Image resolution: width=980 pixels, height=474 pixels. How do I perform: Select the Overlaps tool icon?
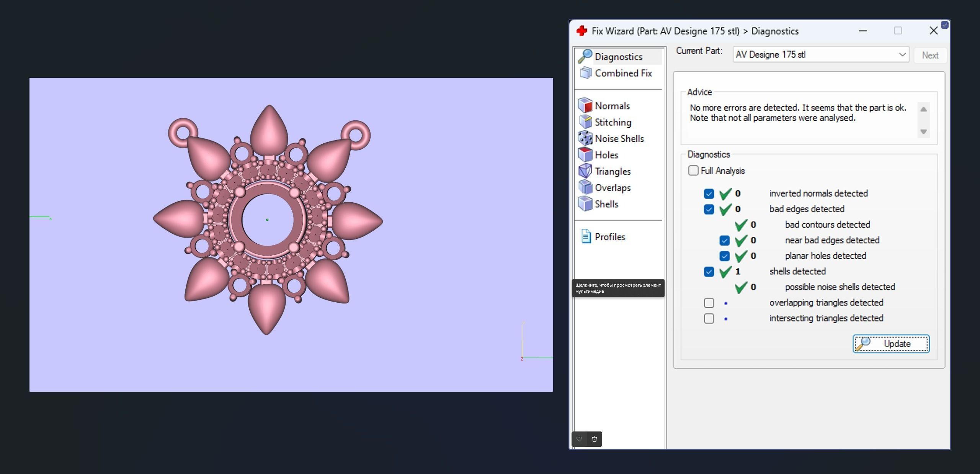tap(585, 187)
